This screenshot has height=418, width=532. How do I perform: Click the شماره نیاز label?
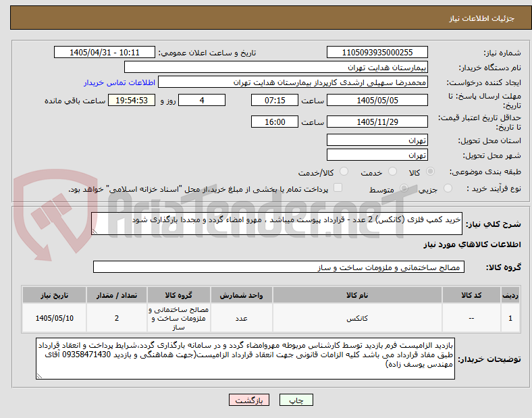(x=502, y=53)
